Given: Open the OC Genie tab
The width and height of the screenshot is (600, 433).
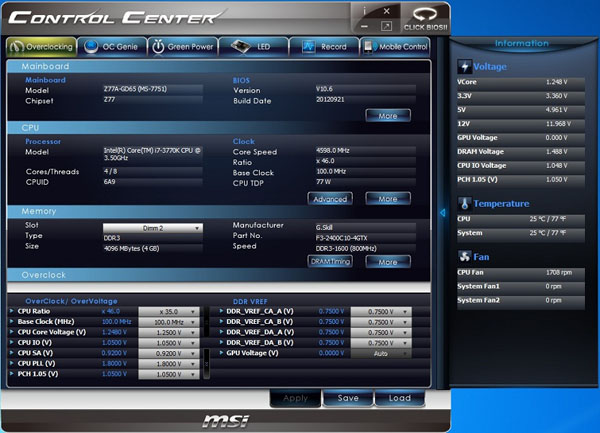Looking at the screenshot, I should [112, 47].
